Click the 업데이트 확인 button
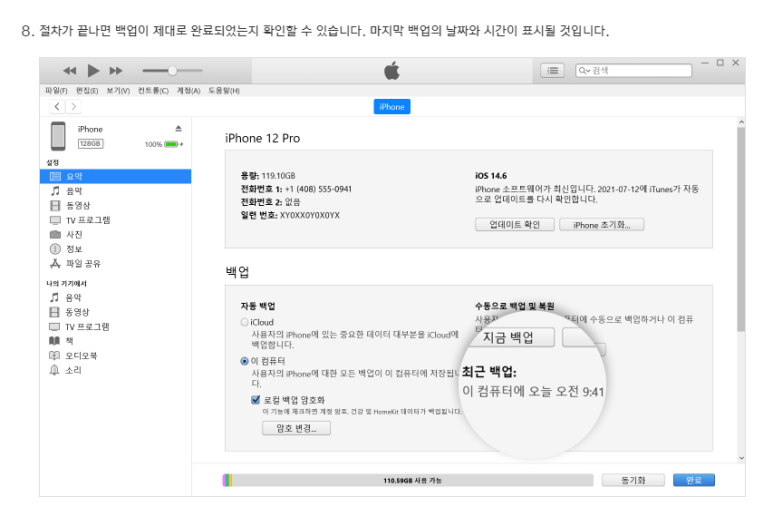 [x=515, y=225]
